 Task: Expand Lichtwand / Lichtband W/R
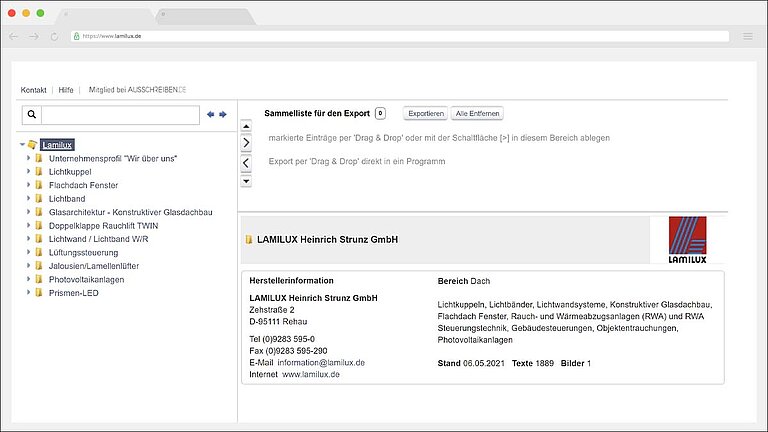coord(28,239)
